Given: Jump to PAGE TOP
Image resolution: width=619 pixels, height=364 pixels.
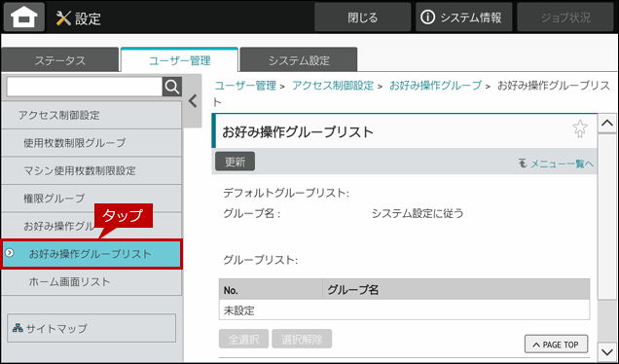Looking at the screenshot, I should tap(556, 345).
